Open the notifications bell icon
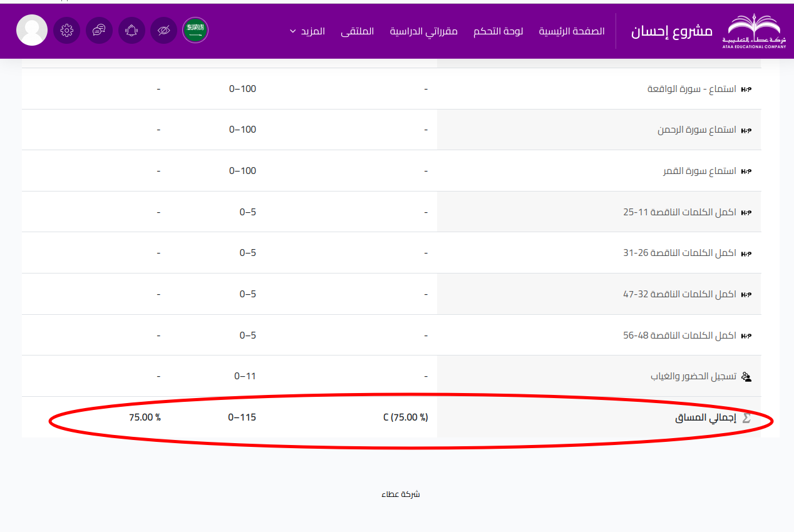 tap(131, 30)
